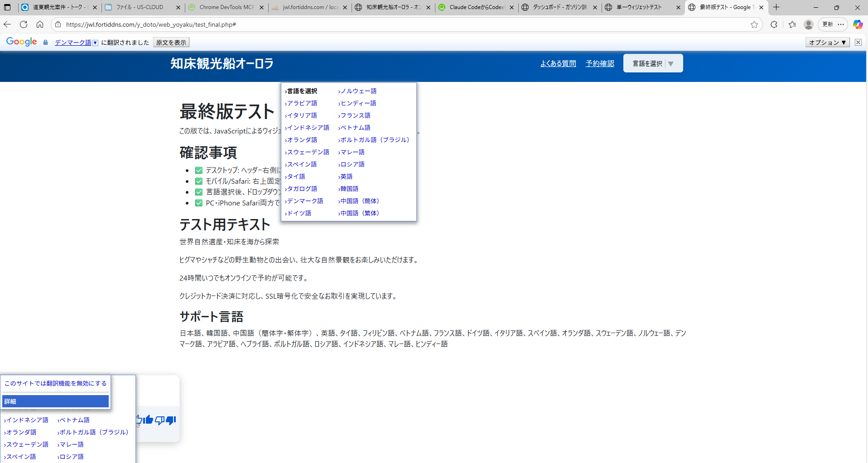
Task: Open the user profile avatar
Action: (808, 24)
